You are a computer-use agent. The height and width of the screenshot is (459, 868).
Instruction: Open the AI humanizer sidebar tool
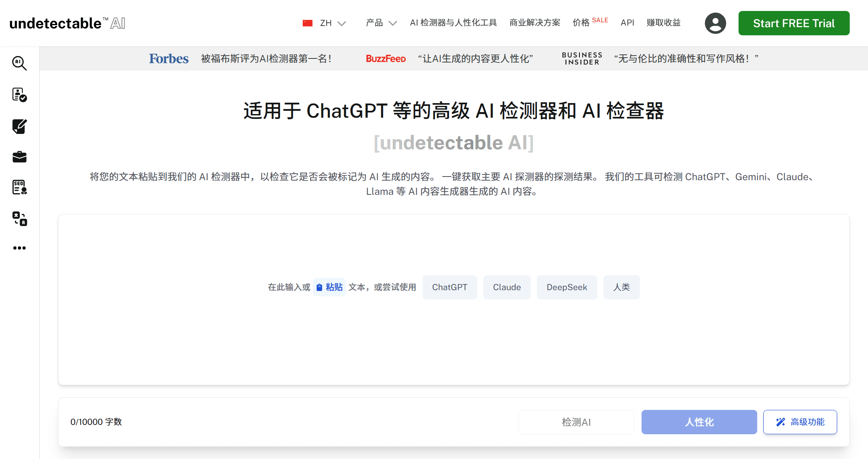pos(19,96)
